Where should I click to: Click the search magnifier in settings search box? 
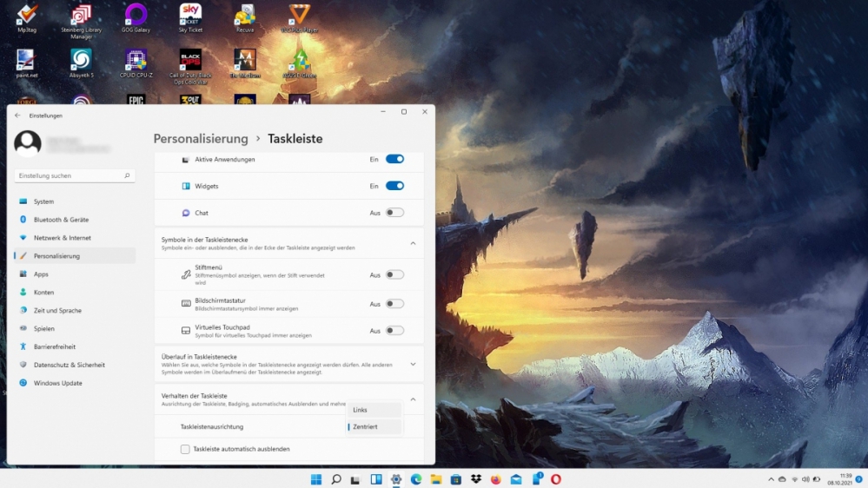click(x=127, y=175)
